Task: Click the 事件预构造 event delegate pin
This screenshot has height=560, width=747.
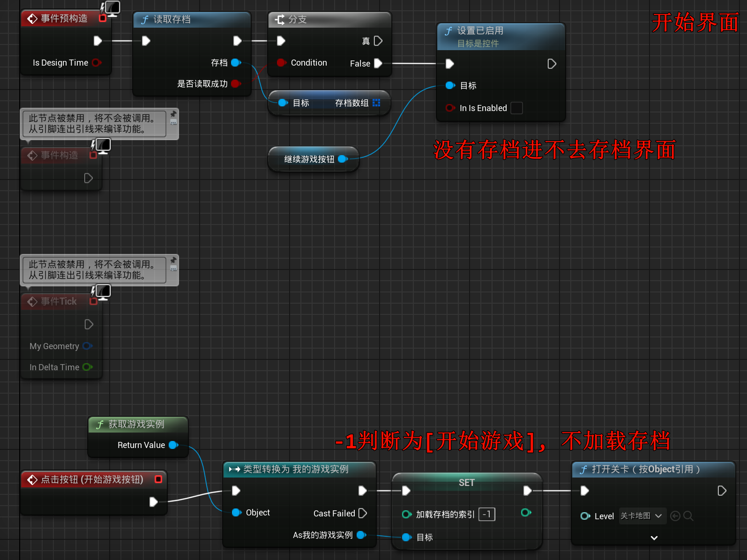Action: pos(103,19)
